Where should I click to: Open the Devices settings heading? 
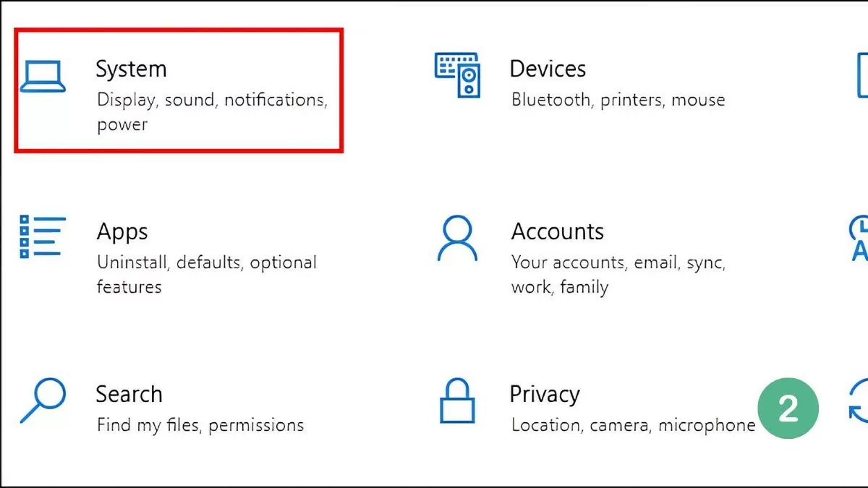coord(548,69)
